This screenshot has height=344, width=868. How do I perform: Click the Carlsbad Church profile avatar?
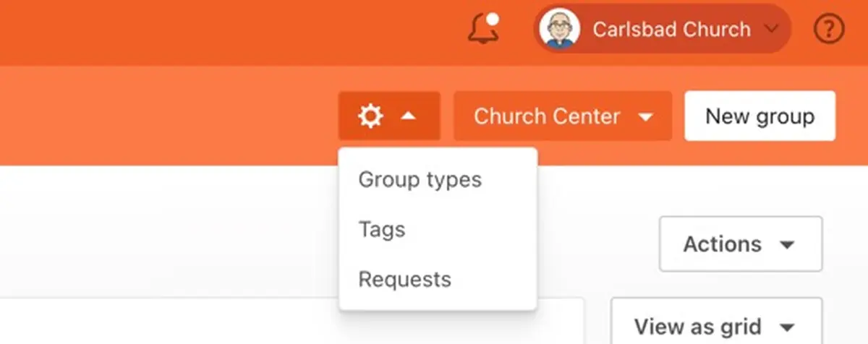click(x=560, y=29)
